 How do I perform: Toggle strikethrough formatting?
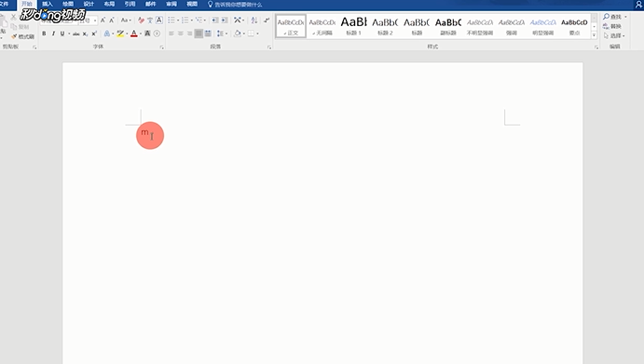(76, 34)
